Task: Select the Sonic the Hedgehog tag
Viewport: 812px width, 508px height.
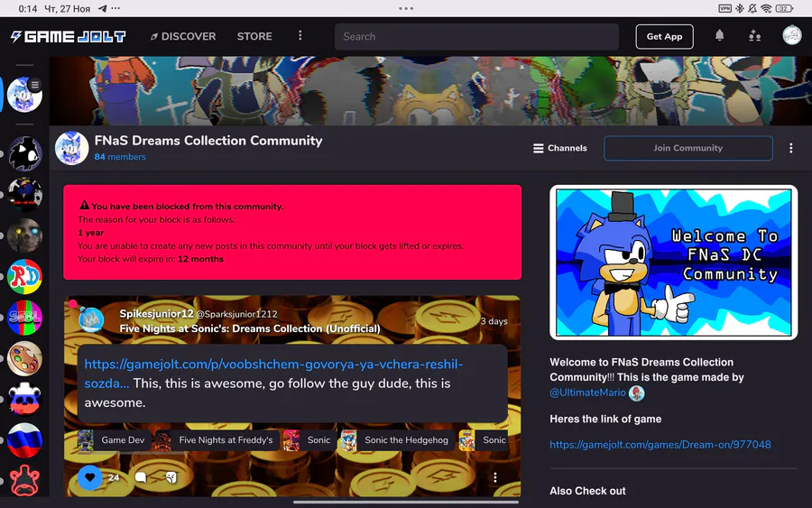Action: (398, 440)
